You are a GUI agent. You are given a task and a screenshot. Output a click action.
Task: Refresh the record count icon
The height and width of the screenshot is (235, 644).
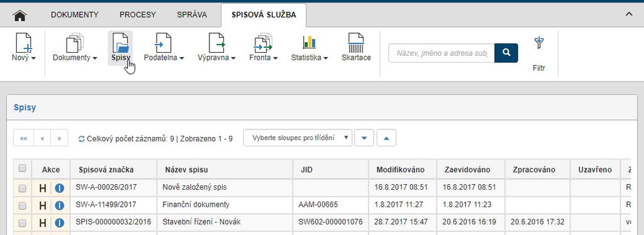[x=82, y=139]
